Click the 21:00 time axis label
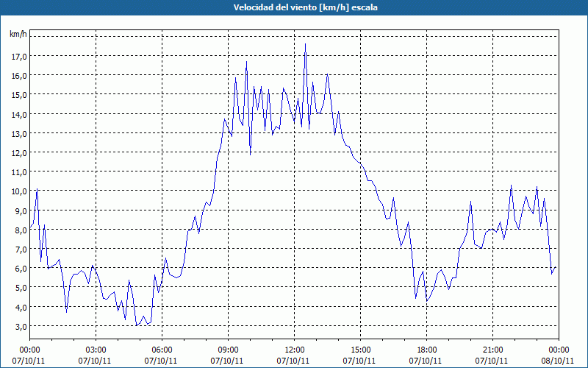Screen dimensions: 588x368 click(492, 350)
